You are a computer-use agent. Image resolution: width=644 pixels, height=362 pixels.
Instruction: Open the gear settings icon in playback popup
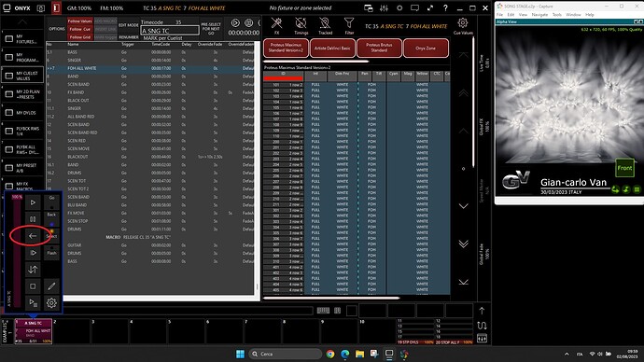pos(51,303)
